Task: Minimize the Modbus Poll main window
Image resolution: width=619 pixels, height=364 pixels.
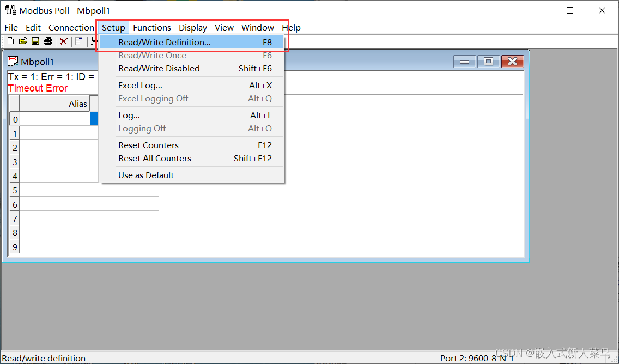Action: [538, 10]
